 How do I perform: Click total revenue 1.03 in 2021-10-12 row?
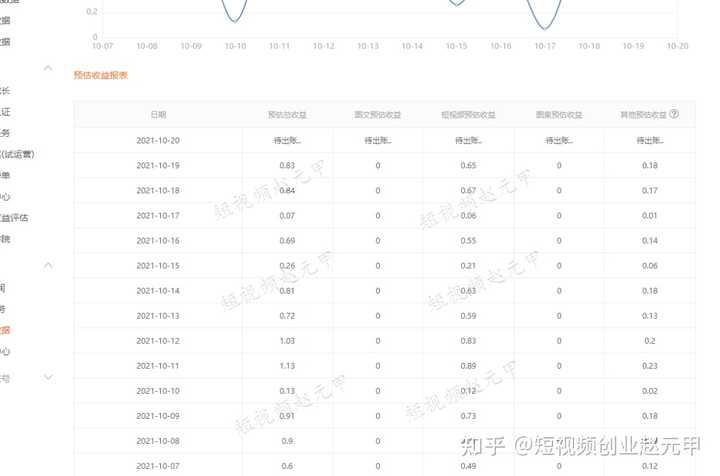tap(287, 341)
